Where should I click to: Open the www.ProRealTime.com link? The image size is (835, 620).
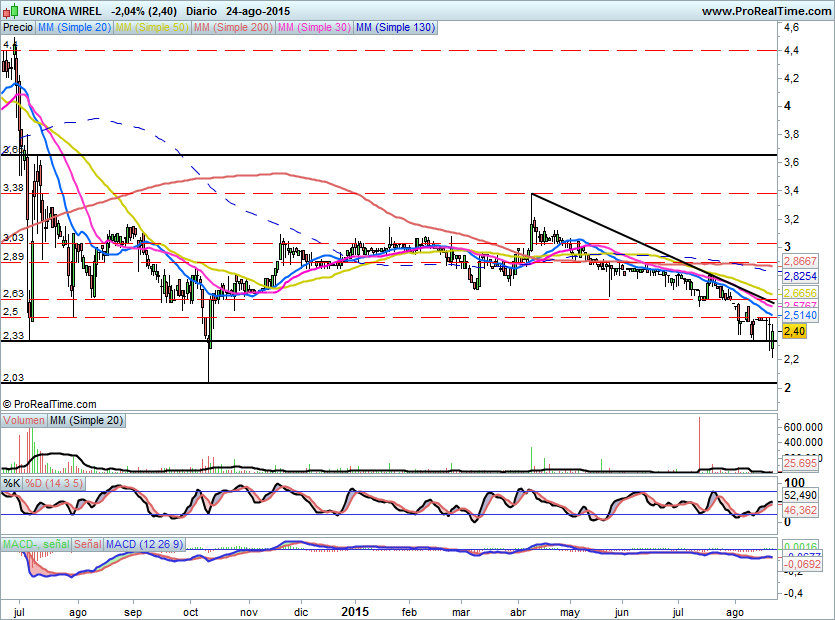(766, 11)
